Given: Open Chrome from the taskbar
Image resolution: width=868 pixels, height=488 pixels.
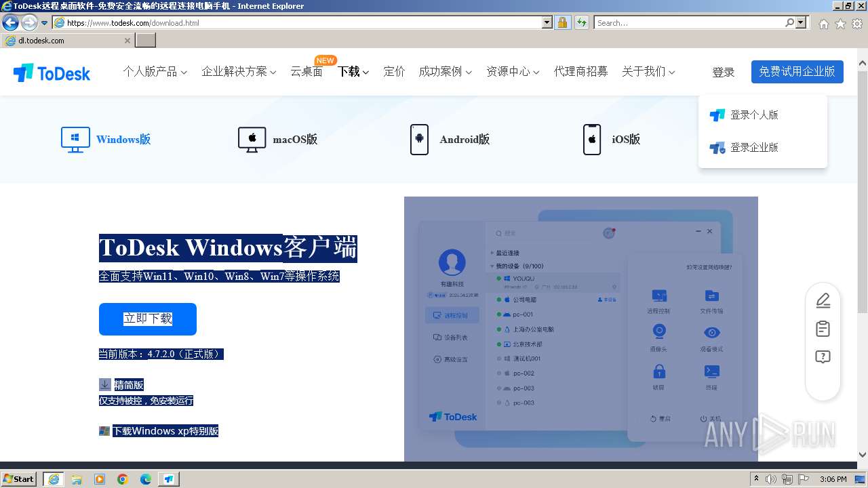Looking at the screenshot, I should pos(123,479).
